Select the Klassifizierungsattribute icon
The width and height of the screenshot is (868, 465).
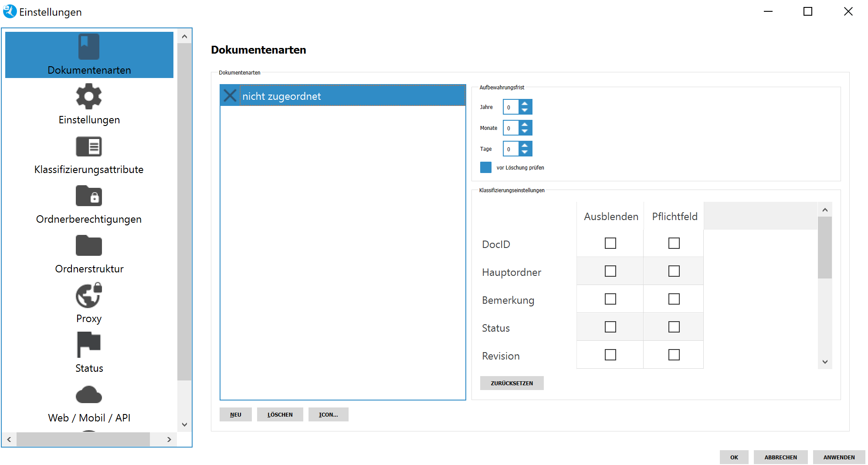pyautogui.click(x=88, y=146)
